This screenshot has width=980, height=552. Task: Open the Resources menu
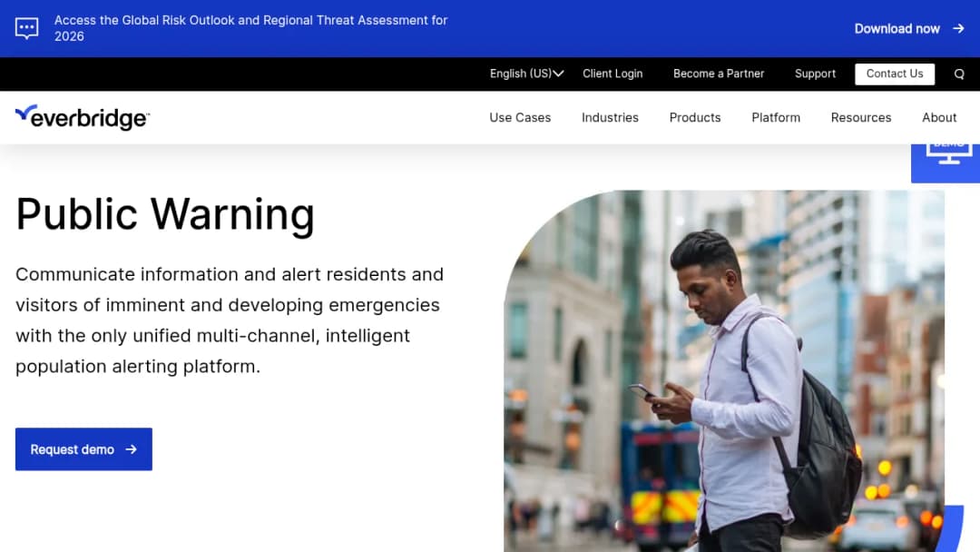click(x=860, y=117)
